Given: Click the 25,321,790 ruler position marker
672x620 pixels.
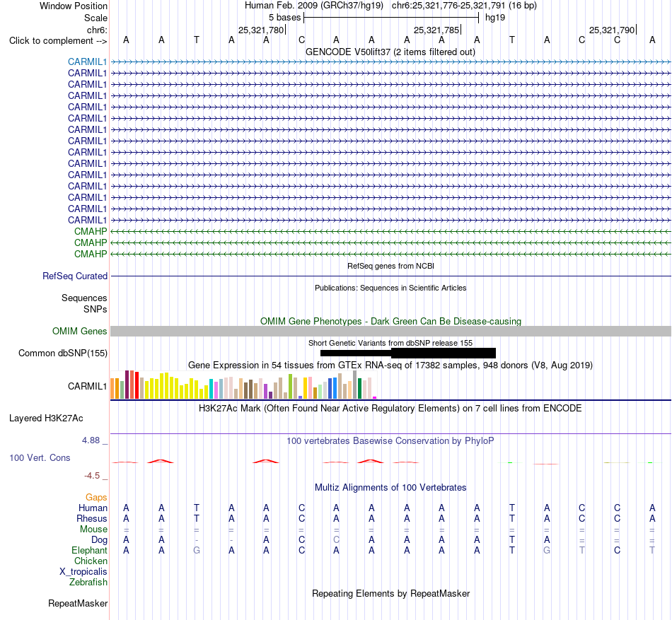Looking at the screenshot, I should point(612,30).
